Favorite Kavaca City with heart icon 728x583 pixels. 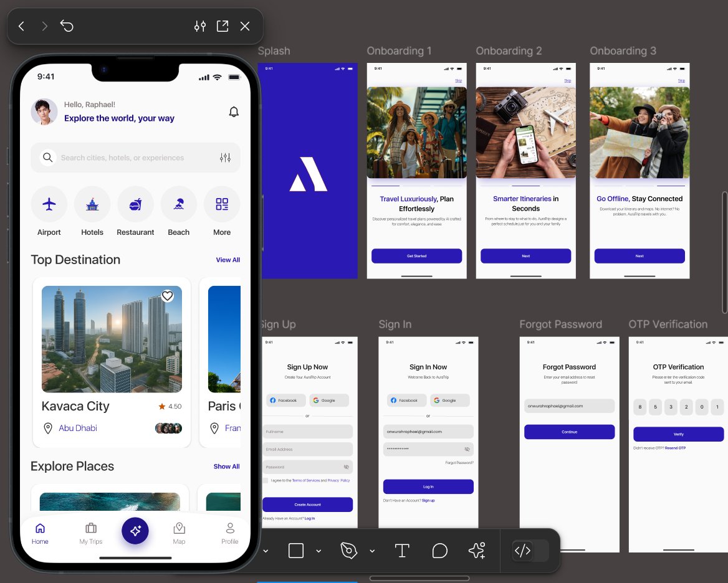(168, 296)
